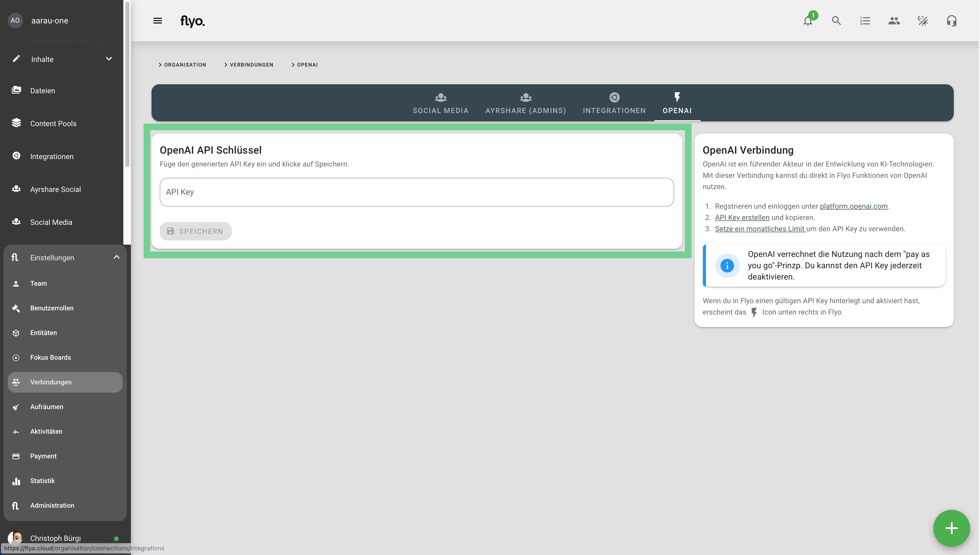Switch to the Ayrshare (Admins) tab
Screen dimensions: 980x555
click(x=526, y=103)
